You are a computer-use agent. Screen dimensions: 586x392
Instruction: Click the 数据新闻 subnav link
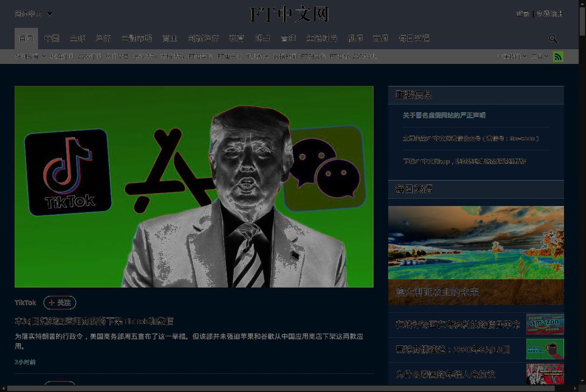285,57
